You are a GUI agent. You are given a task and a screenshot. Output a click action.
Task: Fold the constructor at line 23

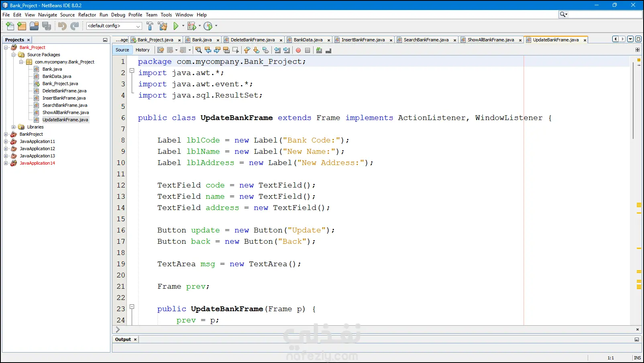coord(132,306)
